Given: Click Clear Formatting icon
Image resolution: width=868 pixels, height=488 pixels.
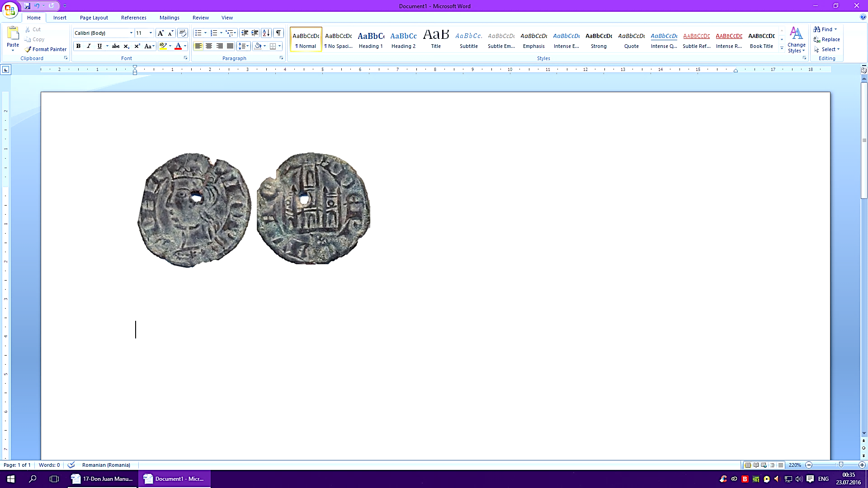Looking at the screenshot, I should [x=183, y=33].
